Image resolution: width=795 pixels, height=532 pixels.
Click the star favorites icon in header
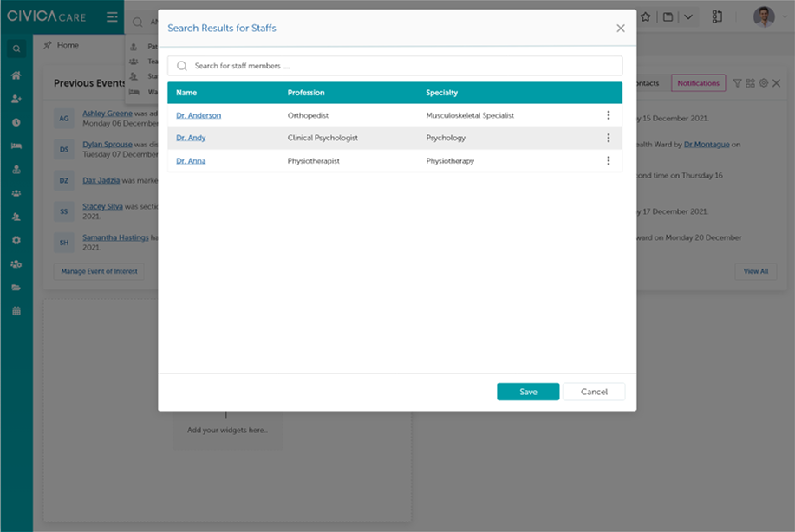[x=645, y=16]
